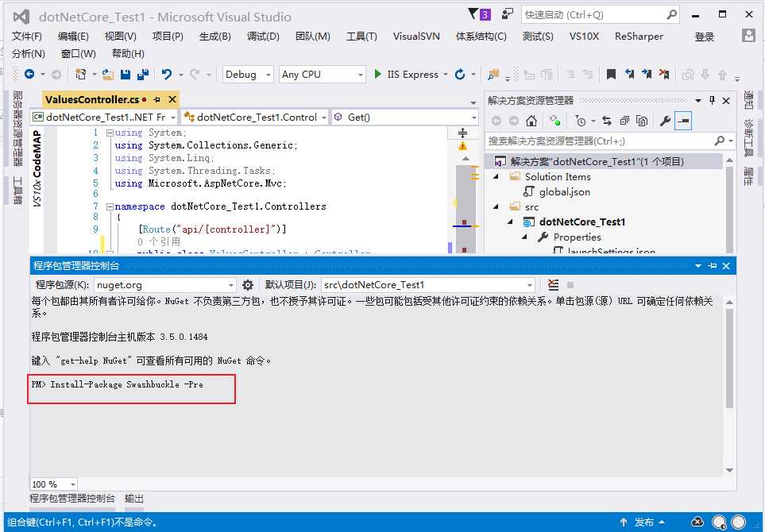Open the ReSharper menu
The width and height of the screenshot is (765, 532).
[639, 36]
